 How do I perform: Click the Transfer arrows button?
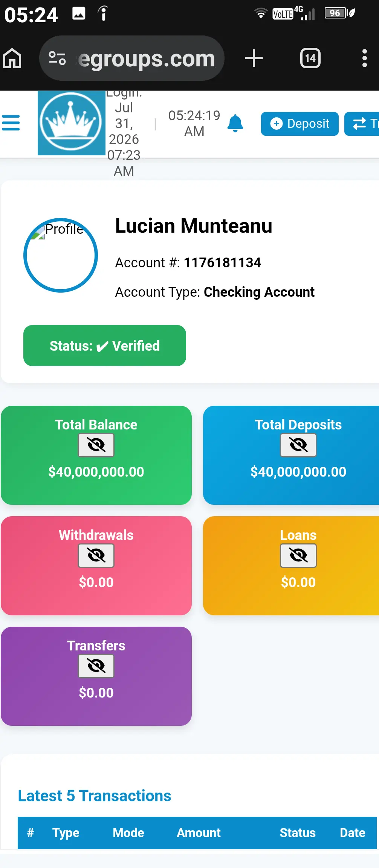point(362,124)
